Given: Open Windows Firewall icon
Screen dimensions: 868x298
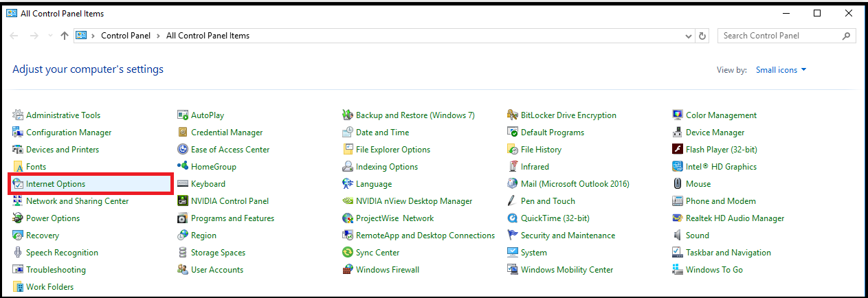Looking at the screenshot, I should (x=348, y=270).
